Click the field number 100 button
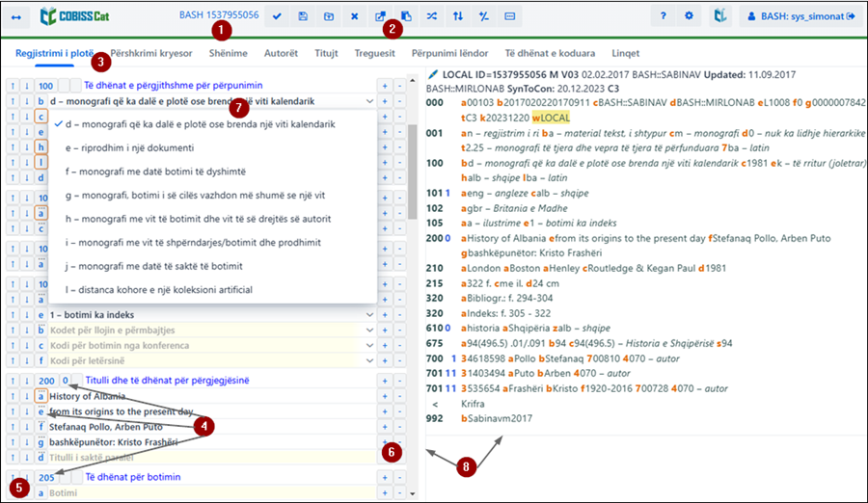The image size is (868, 503). [45, 86]
